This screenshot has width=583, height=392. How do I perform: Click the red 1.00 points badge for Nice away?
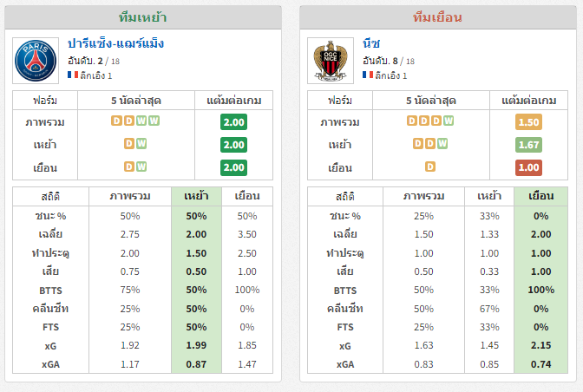(x=528, y=167)
